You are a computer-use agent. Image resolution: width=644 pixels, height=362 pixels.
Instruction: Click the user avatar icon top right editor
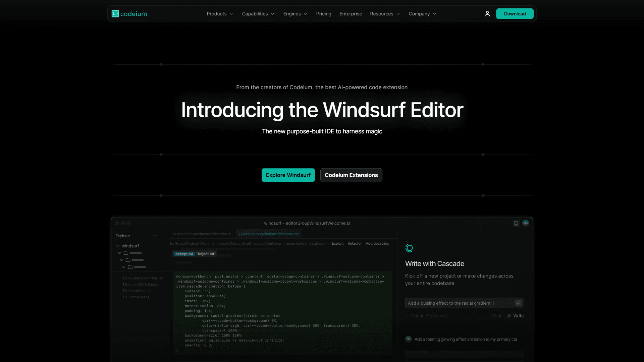pyautogui.click(x=526, y=223)
